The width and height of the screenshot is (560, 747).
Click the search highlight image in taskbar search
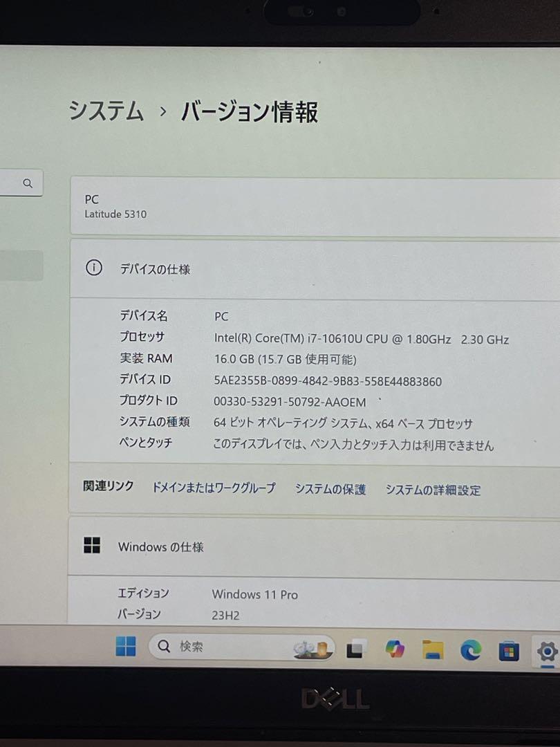pos(312,648)
